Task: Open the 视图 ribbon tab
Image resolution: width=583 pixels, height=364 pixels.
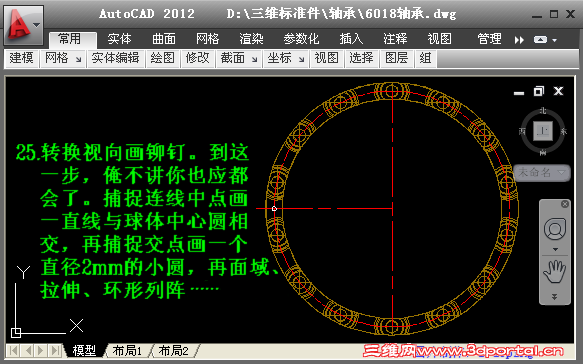Action: click(x=439, y=39)
